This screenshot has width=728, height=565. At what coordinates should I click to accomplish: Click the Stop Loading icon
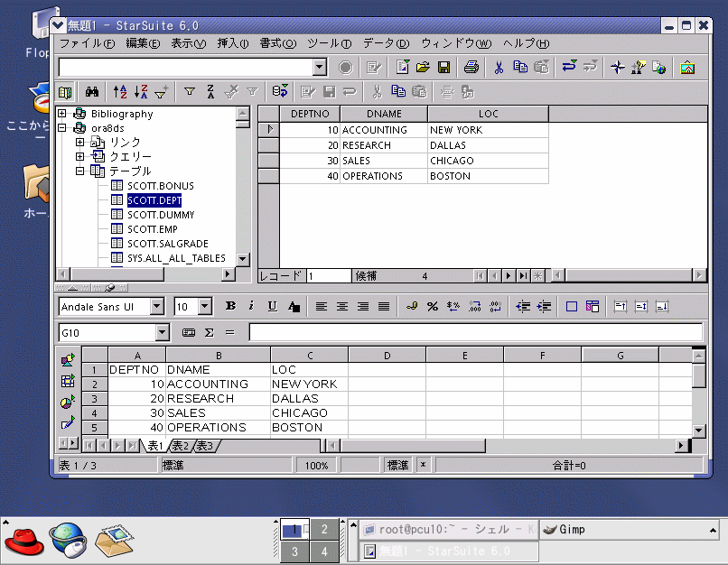pos(345,68)
